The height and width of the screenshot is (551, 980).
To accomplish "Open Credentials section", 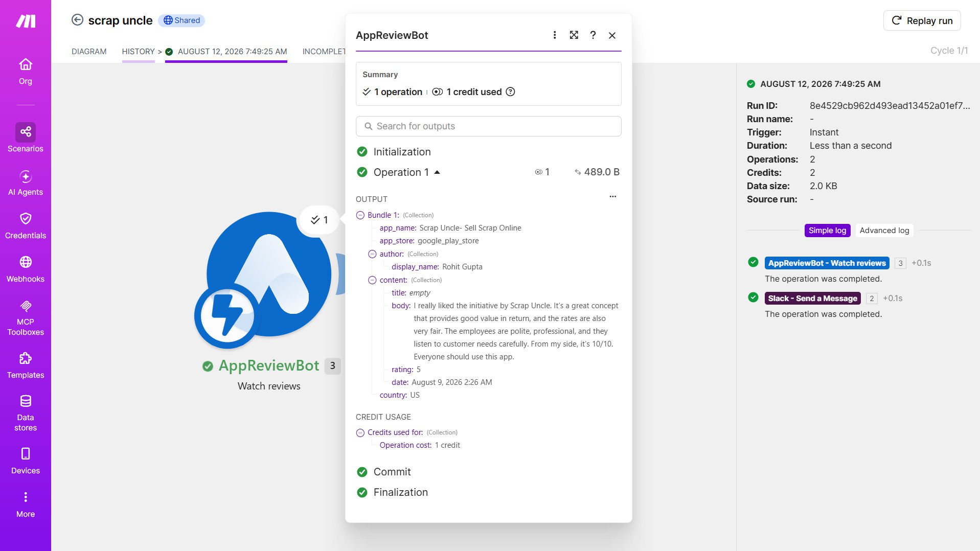I will pos(26,226).
